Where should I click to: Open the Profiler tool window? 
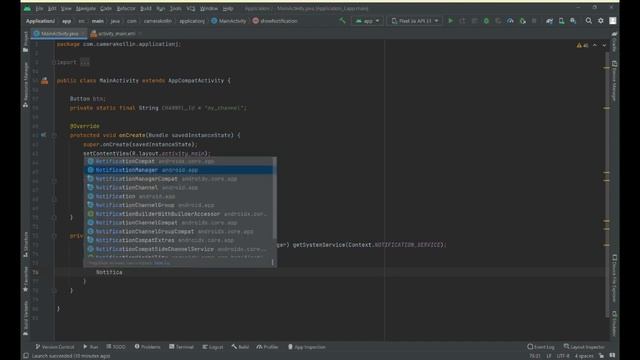[x=267, y=347]
